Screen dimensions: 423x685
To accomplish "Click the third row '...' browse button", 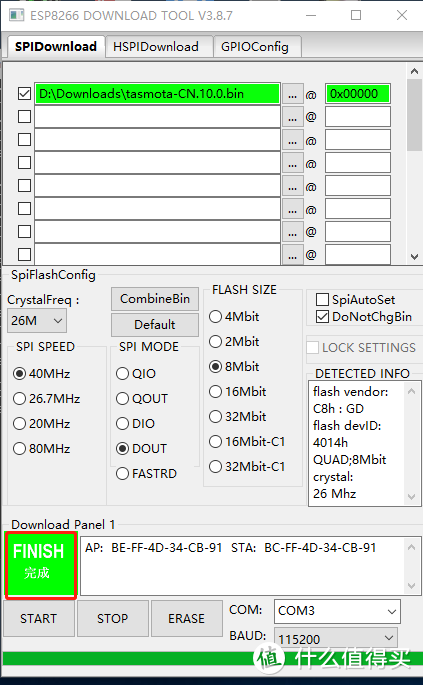I will click(x=293, y=140).
